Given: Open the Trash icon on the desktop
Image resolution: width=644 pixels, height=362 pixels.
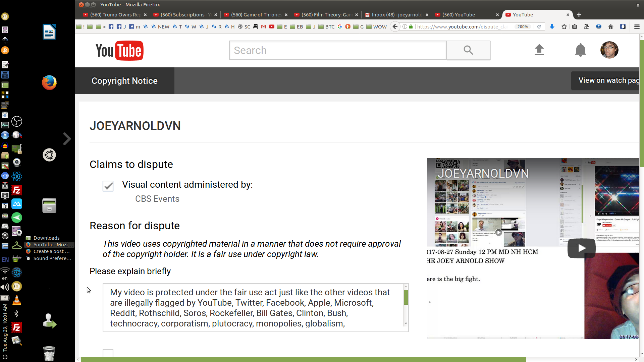Looking at the screenshot, I should click(x=49, y=353).
